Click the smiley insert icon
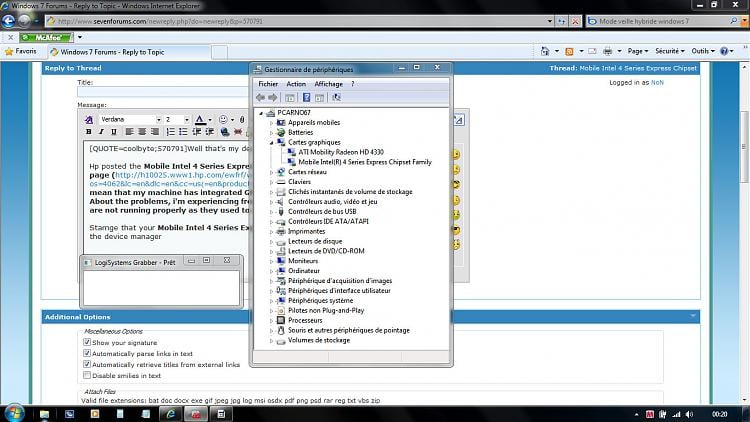750x422 pixels. tap(223, 119)
